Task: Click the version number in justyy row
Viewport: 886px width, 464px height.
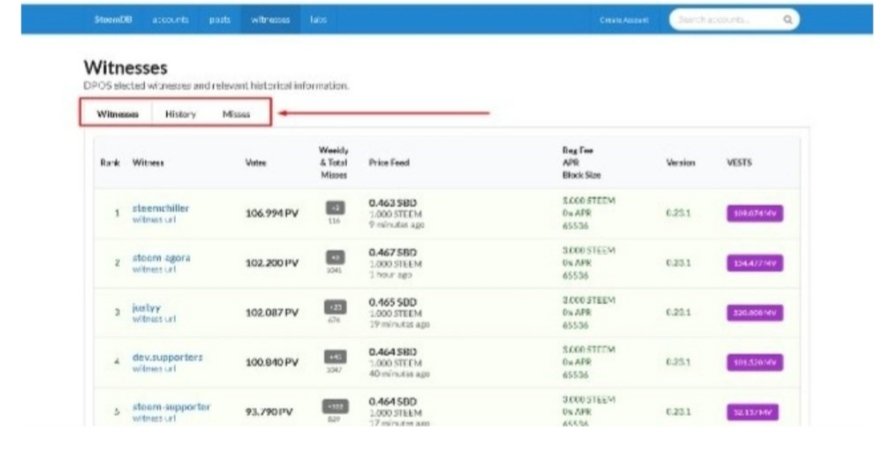Action: coord(678,313)
